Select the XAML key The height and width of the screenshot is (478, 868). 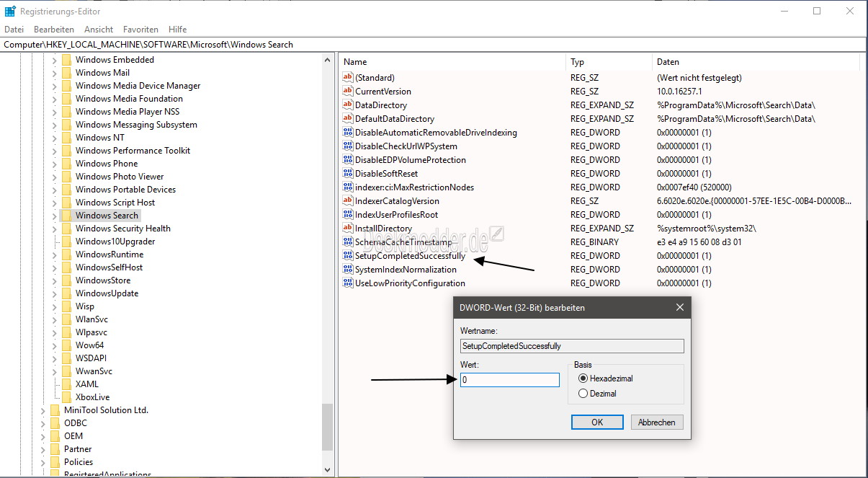87,384
